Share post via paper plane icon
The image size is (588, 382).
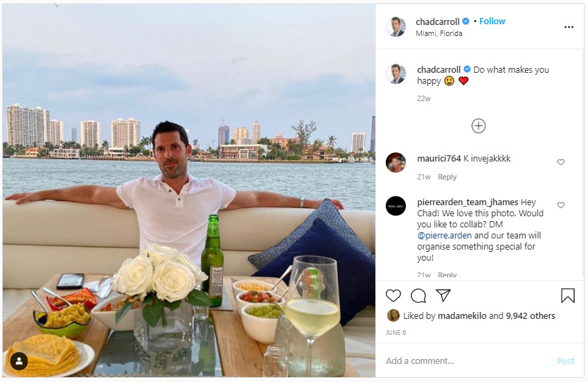(443, 295)
